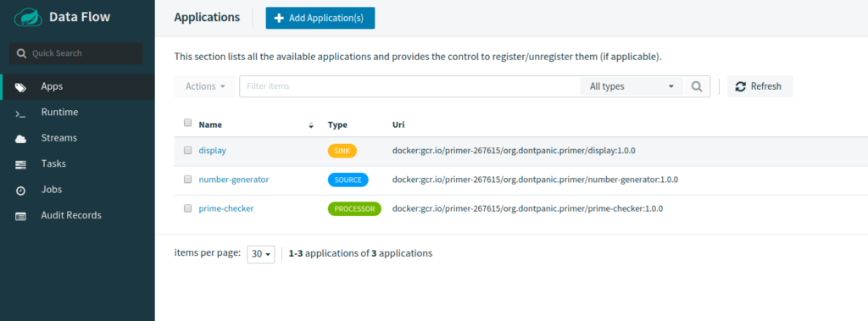Image resolution: width=868 pixels, height=321 pixels.
Task: Click the number-generator:1.0.0 docker URI
Action: click(x=536, y=180)
